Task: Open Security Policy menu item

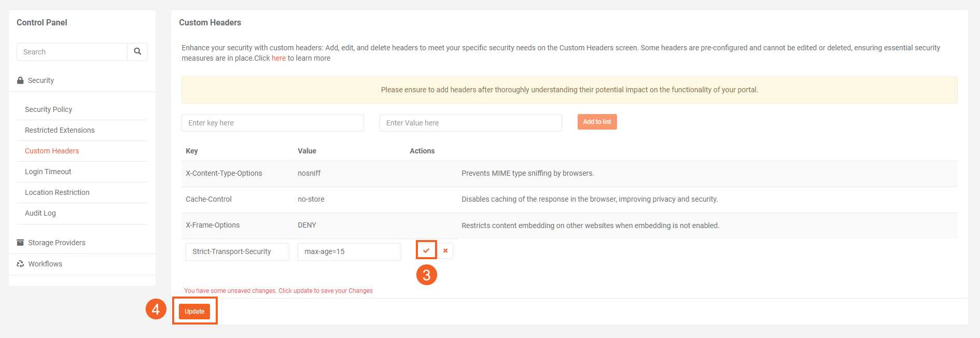Action: [48, 109]
